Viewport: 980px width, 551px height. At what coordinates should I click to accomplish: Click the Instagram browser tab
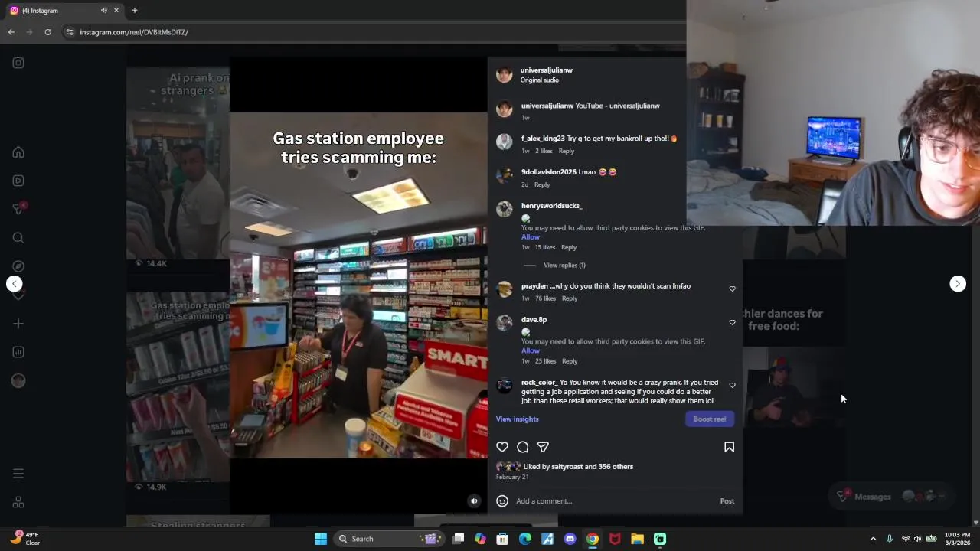tap(65, 11)
